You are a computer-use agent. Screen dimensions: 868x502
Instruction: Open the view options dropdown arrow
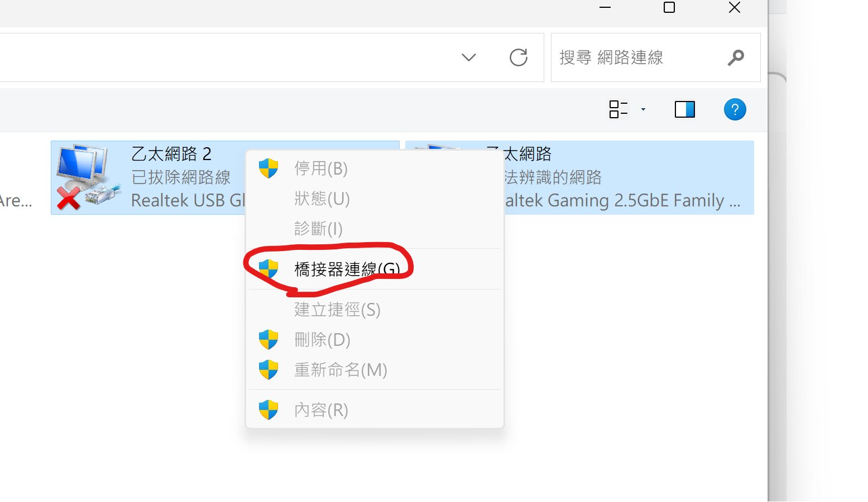(x=643, y=109)
